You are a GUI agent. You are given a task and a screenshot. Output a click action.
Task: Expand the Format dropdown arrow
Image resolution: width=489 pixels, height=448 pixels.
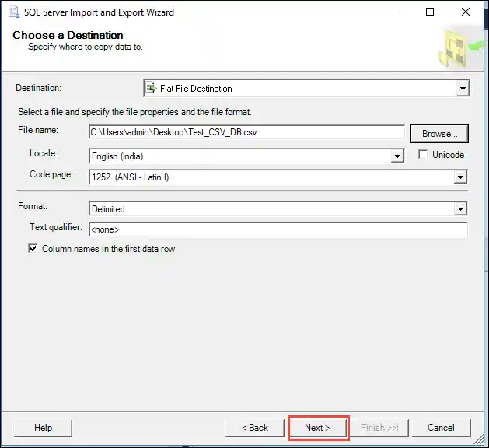coord(460,209)
